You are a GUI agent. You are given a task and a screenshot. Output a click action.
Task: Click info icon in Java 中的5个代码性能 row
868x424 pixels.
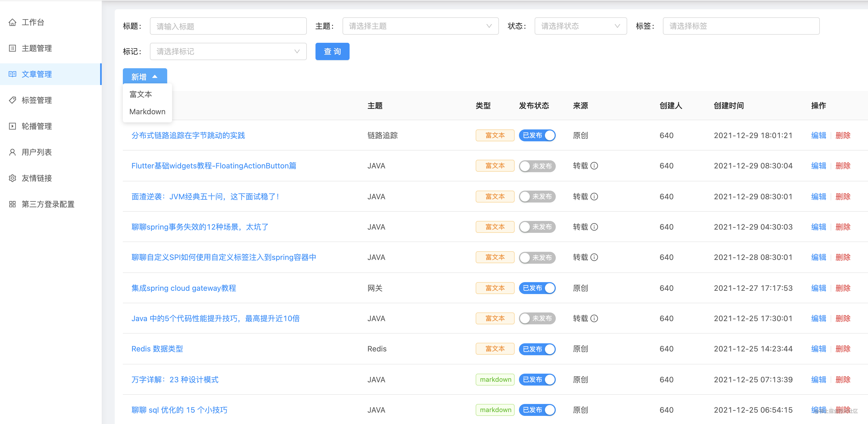pos(594,318)
